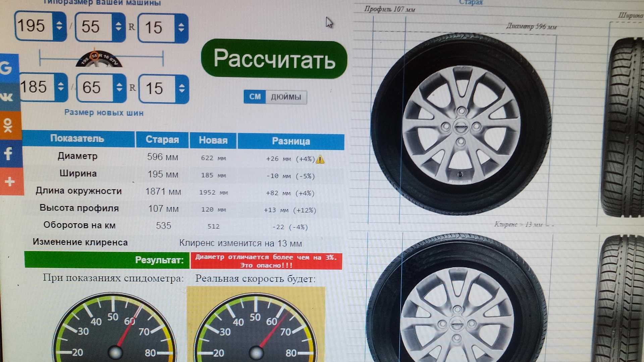Click the Разница column header
Screen dimensions: 644x362
pos(291,141)
